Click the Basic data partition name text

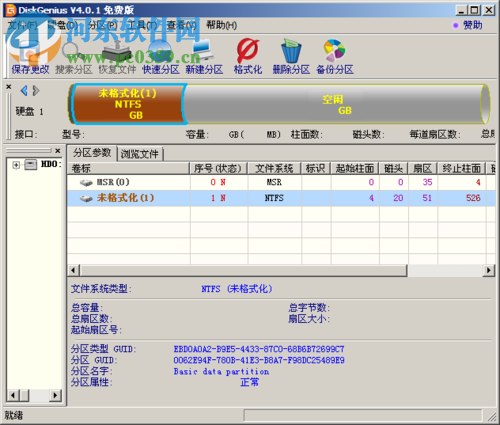pyautogui.click(x=221, y=372)
